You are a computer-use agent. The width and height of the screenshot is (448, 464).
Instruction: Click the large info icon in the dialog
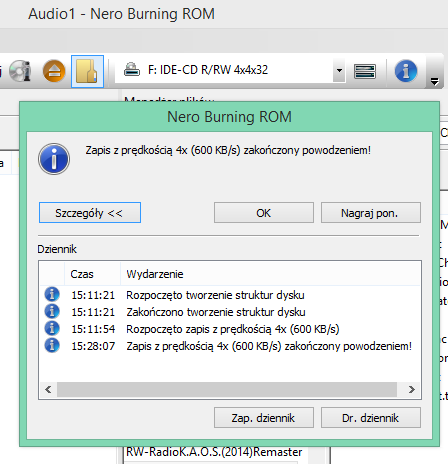54,159
